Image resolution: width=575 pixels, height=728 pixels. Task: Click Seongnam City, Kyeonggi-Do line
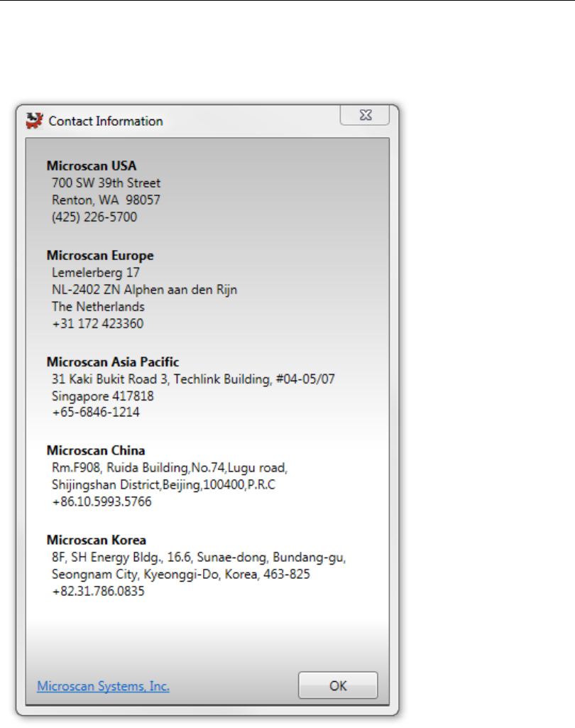coord(180,575)
